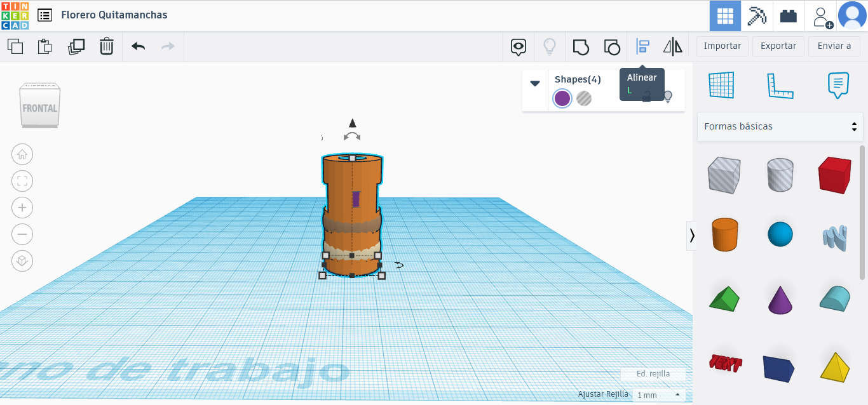Click the Duplicate and repeat icon
Screen dimensions: 868x405
click(76, 46)
